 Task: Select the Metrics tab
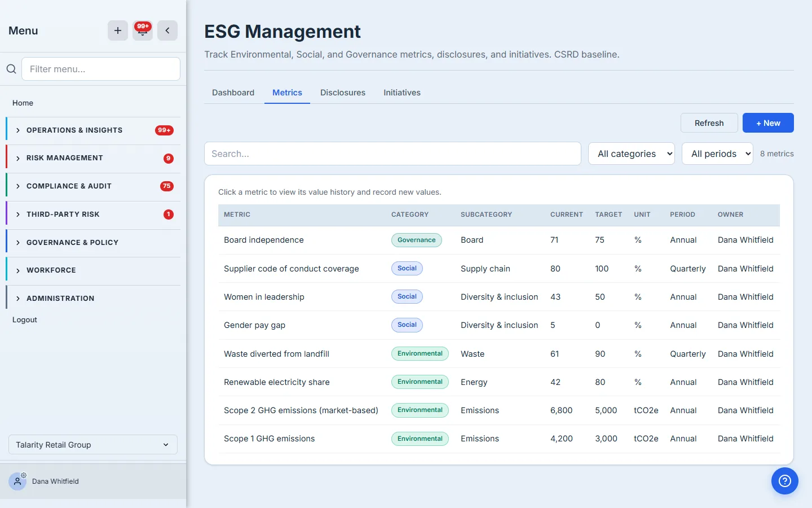pyautogui.click(x=287, y=93)
